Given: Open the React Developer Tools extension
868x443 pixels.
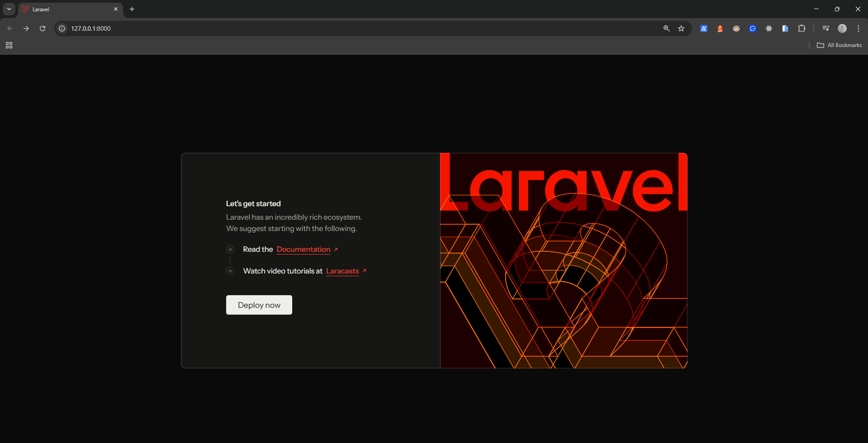Looking at the screenshot, I should click(768, 28).
